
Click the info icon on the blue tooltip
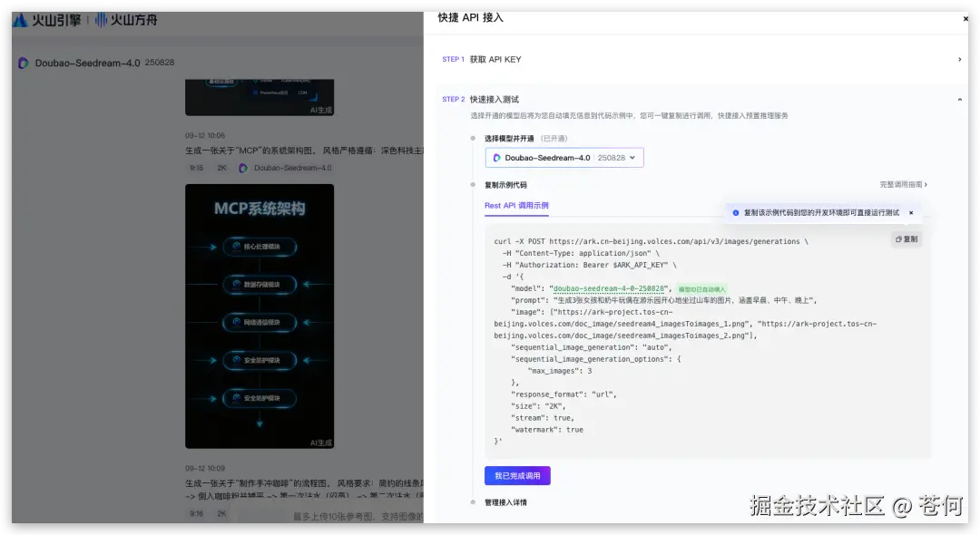735,212
